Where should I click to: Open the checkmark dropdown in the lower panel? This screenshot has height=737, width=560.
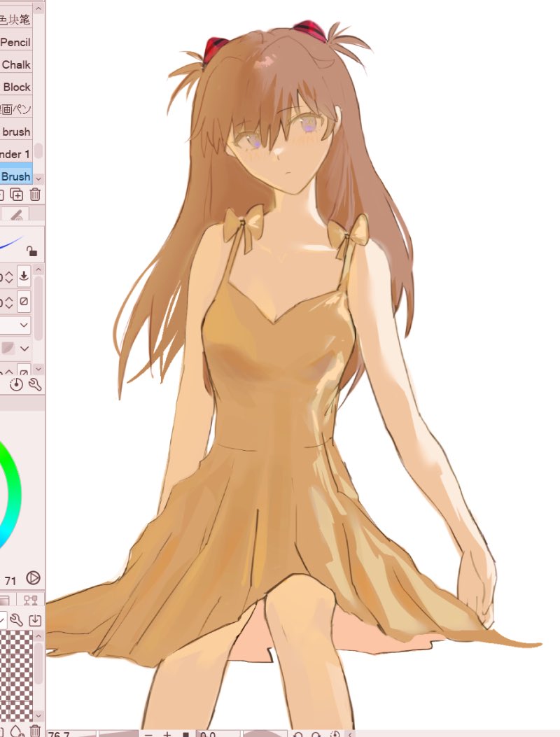tap(3, 620)
